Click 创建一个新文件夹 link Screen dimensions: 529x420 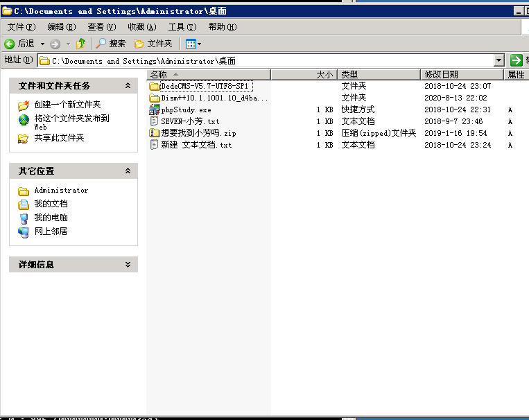tap(67, 105)
